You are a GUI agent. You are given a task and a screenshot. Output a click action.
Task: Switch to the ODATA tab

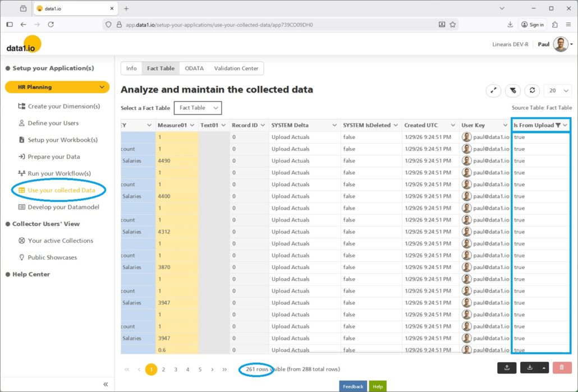pyautogui.click(x=194, y=68)
